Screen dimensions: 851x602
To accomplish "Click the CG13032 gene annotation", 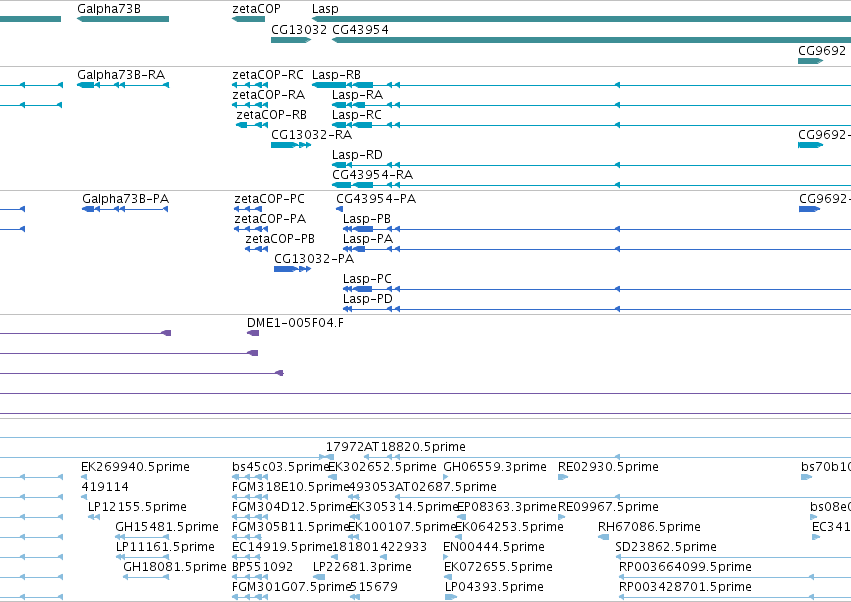I will click(291, 40).
